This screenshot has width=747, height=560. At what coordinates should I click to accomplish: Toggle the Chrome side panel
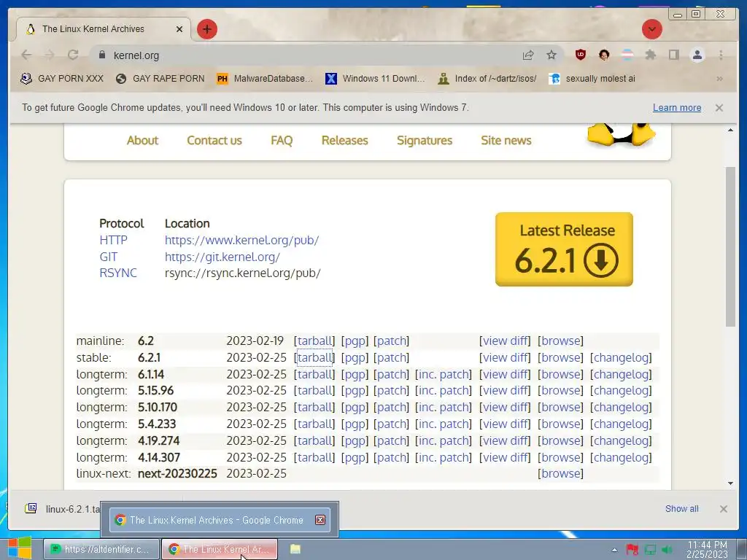click(673, 55)
